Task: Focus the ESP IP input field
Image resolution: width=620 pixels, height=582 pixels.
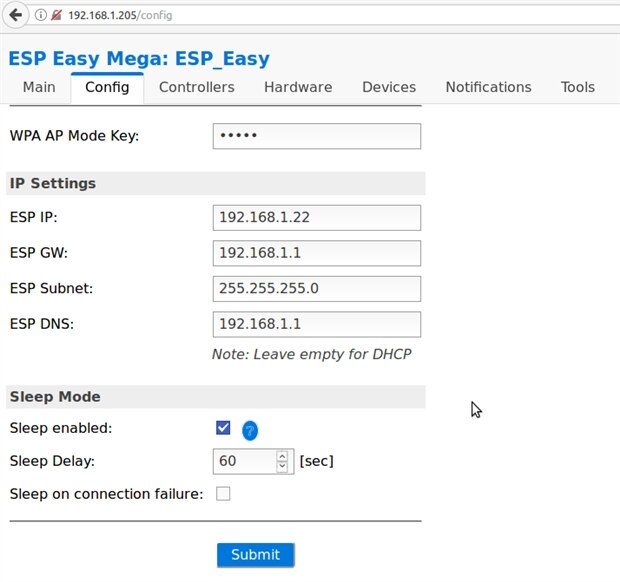Action: (316, 217)
